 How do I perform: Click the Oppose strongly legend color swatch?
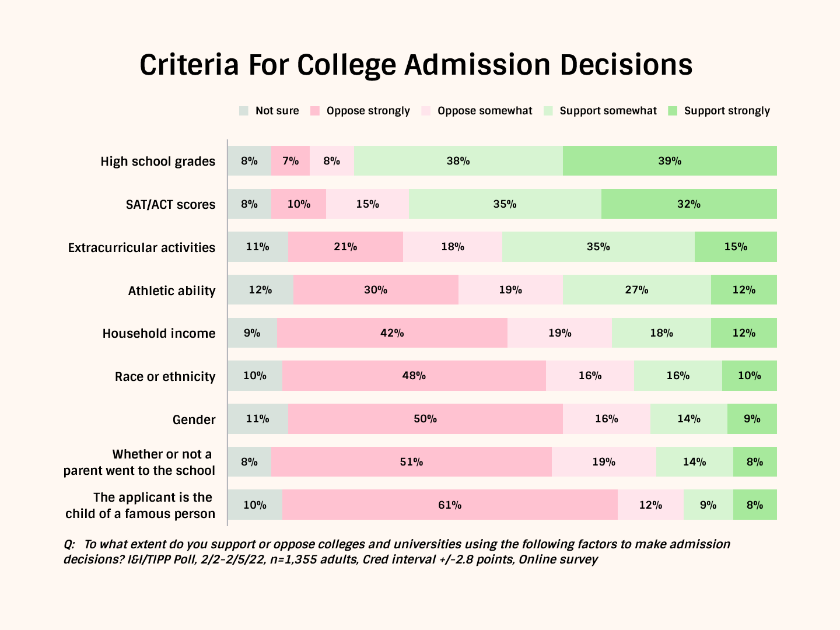point(315,111)
